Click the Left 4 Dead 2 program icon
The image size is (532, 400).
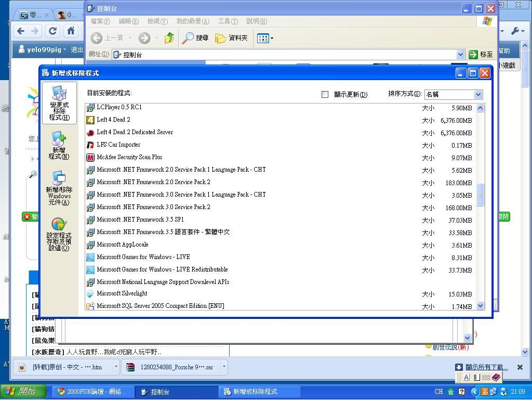point(90,120)
